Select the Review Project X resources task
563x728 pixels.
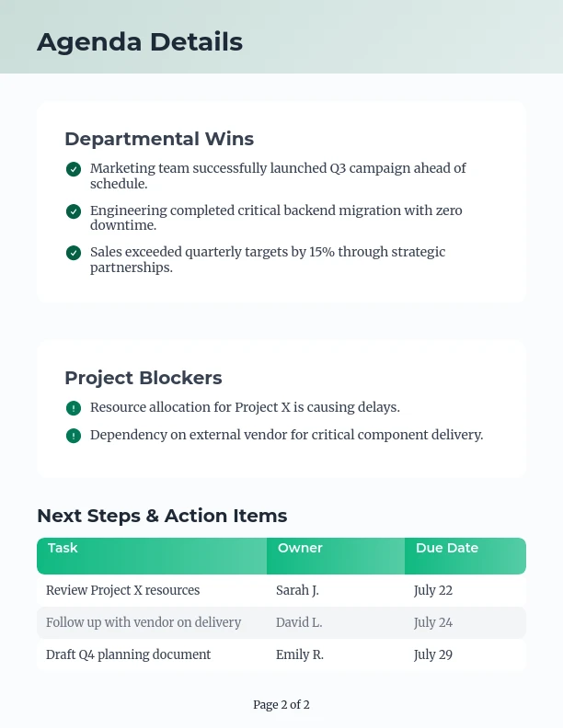122,590
